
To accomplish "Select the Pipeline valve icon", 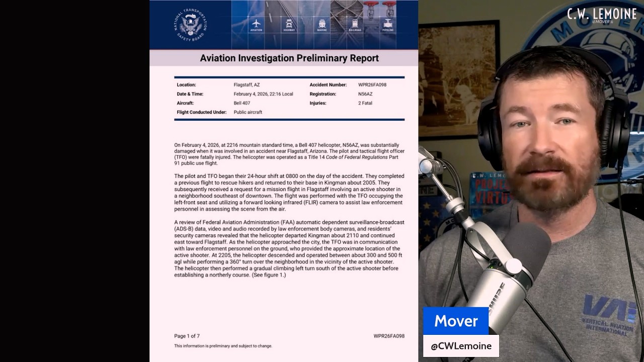I will click(x=388, y=25).
